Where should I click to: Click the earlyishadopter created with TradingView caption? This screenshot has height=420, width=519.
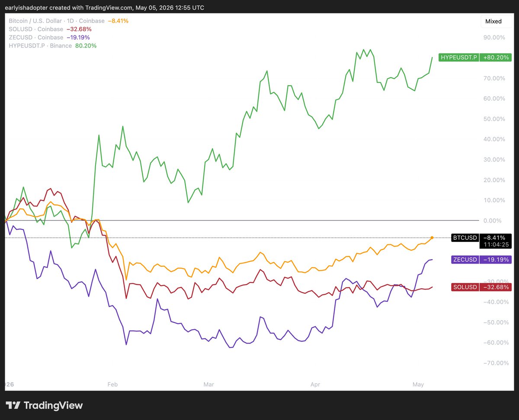[x=105, y=8]
